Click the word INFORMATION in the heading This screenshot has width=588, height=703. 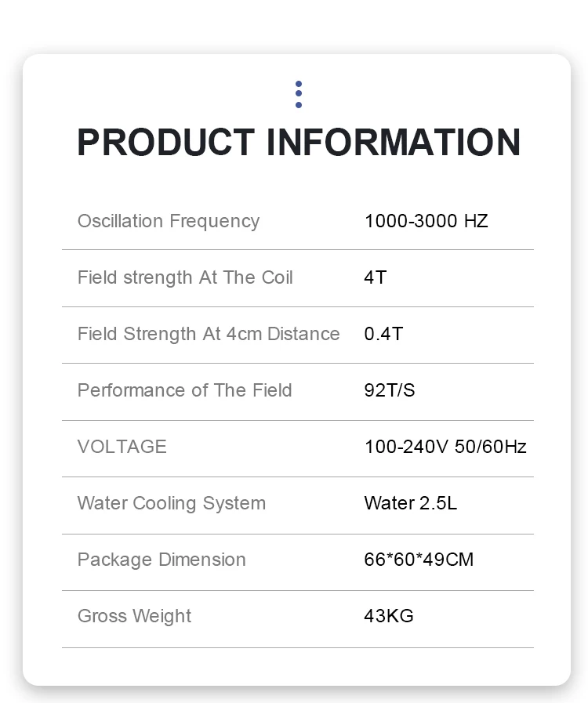[394, 143]
